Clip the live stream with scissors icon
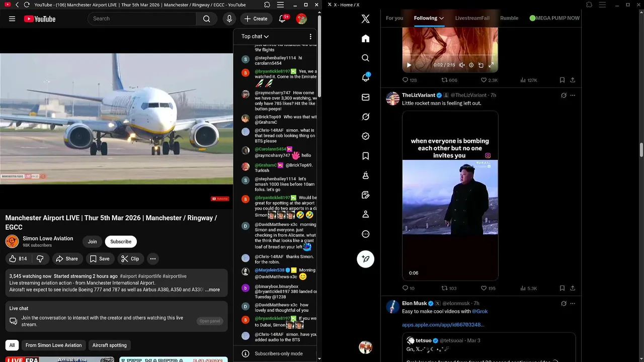 tap(130, 259)
